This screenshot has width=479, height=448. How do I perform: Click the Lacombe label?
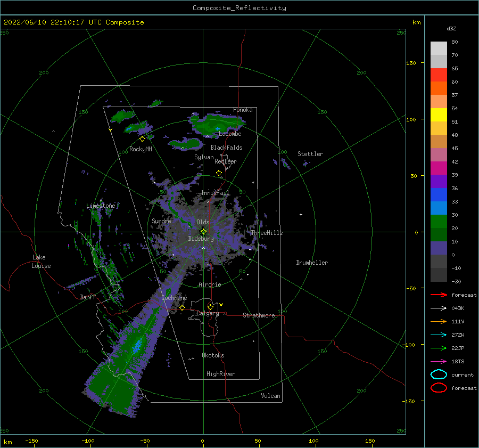click(x=230, y=134)
